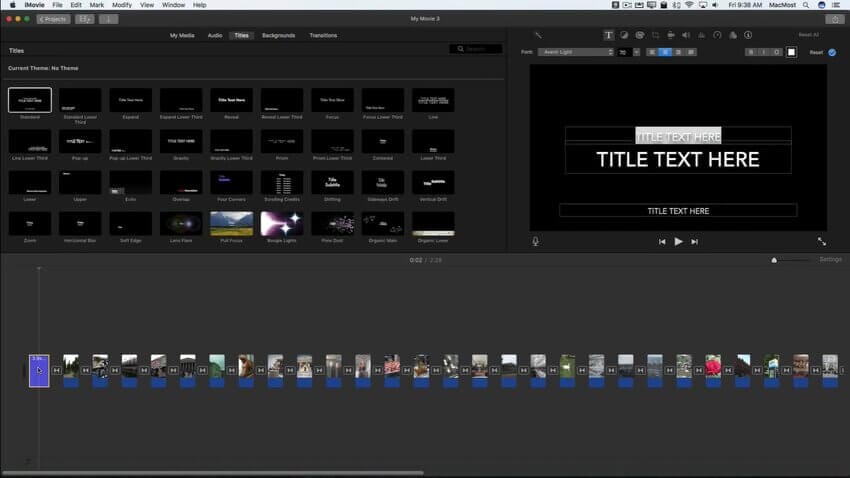This screenshot has height=478, width=850.
Task: Pick the white font color swatch
Action: (791, 52)
